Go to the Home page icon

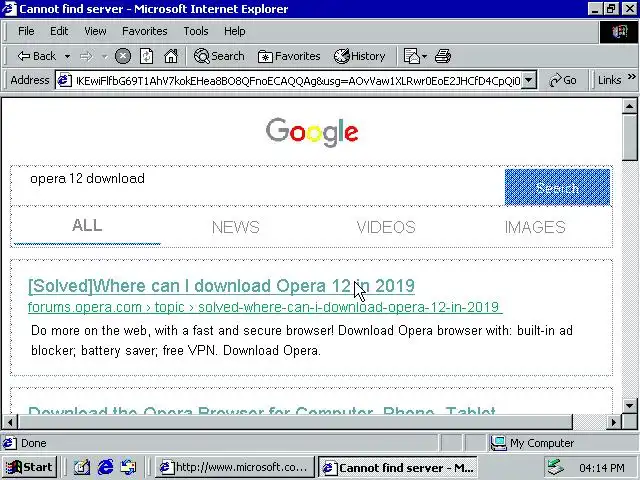click(x=171, y=56)
